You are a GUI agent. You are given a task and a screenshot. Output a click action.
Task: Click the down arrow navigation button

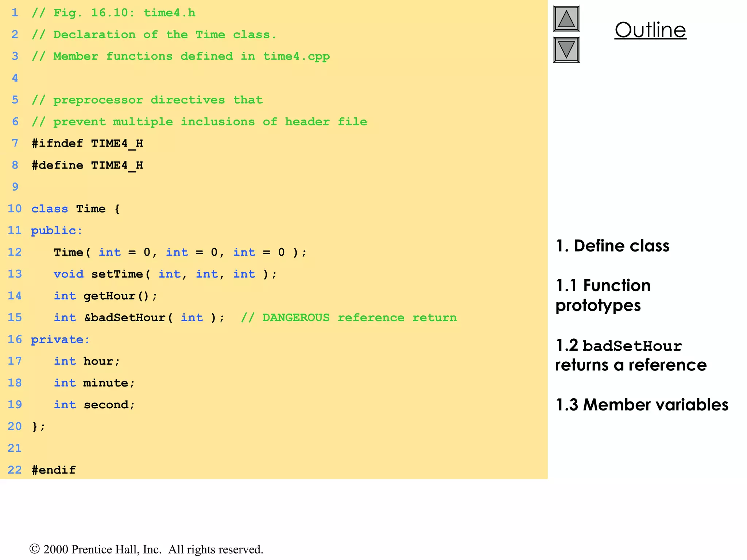tap(566, 50)
